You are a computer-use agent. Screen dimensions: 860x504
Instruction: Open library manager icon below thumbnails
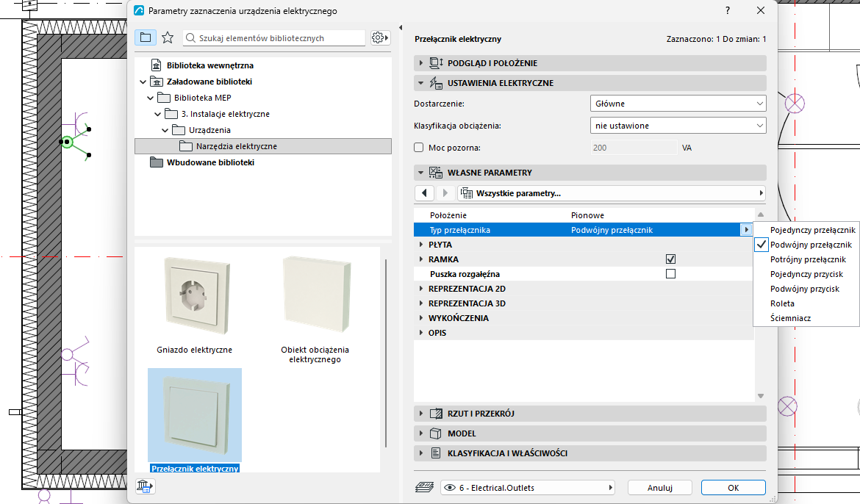click(145, 486)
